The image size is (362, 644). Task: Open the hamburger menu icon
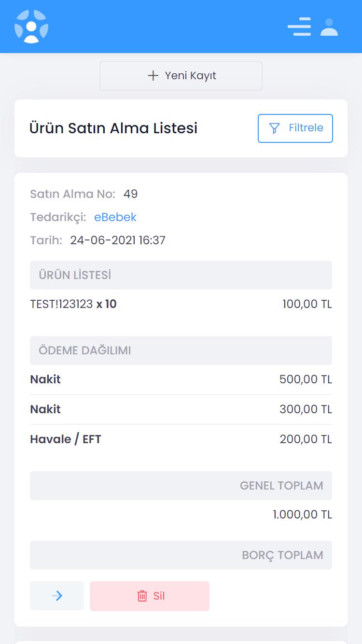pyautogui.click(x=299, y=27)
